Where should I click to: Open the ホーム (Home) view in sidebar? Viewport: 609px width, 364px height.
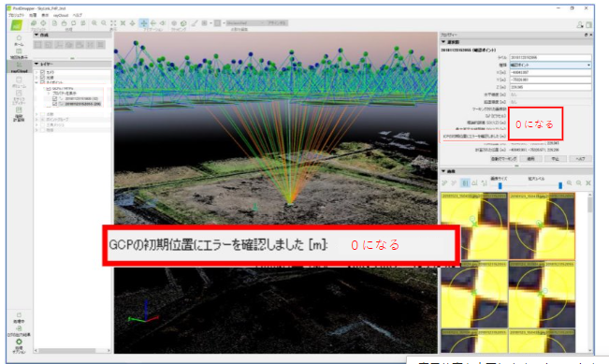(19, 40)
